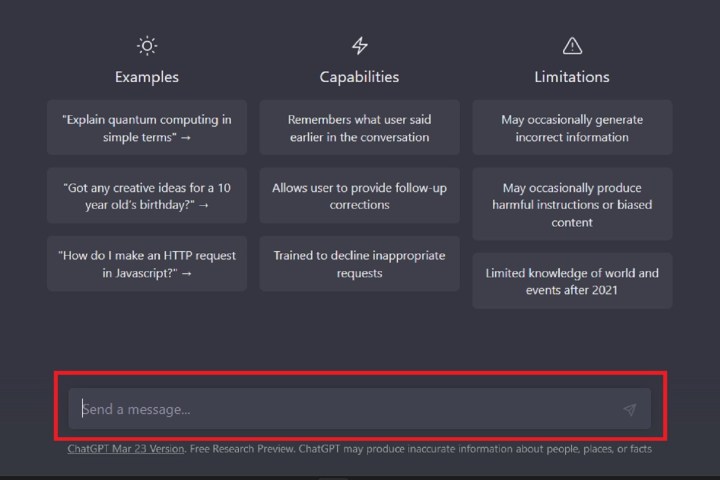Click the Capabilities column heading

point(359,77)
